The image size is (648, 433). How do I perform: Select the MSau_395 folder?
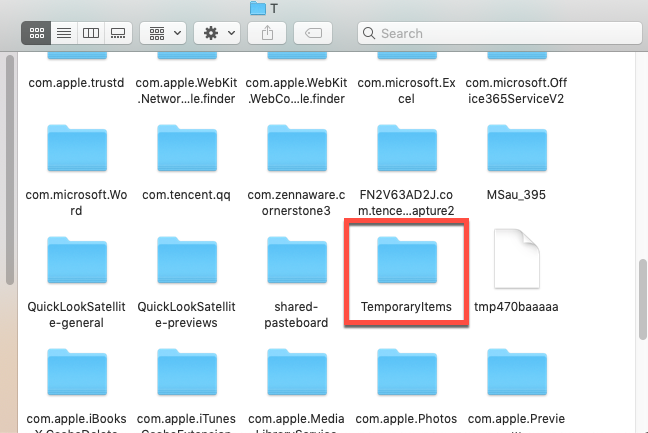pos(515,152)
